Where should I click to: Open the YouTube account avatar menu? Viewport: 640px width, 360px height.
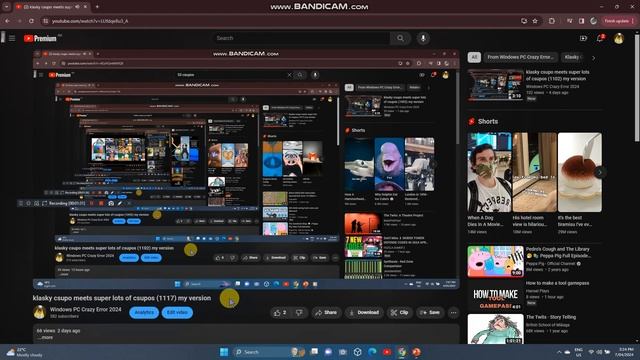619,38
